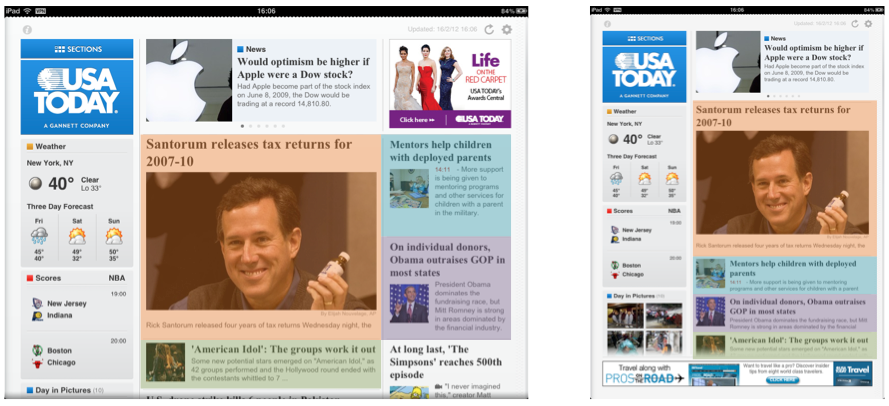Tap Saturday's sun forecast icon in landscape view

(77, 236)
